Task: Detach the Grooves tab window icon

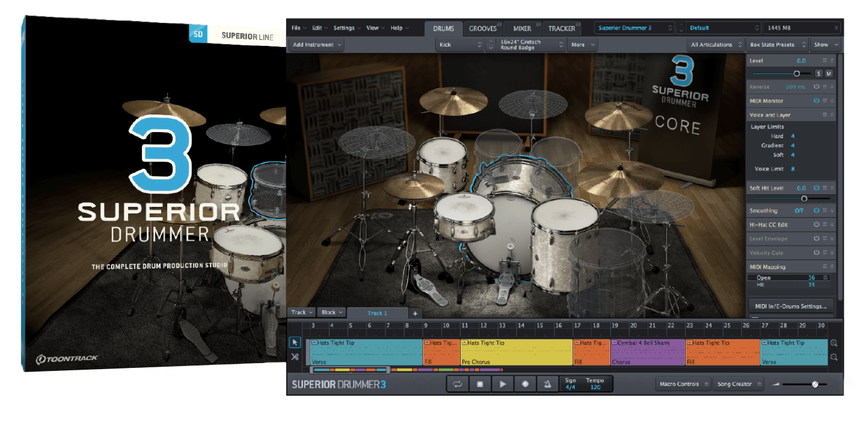Action: tap(500, 24)
